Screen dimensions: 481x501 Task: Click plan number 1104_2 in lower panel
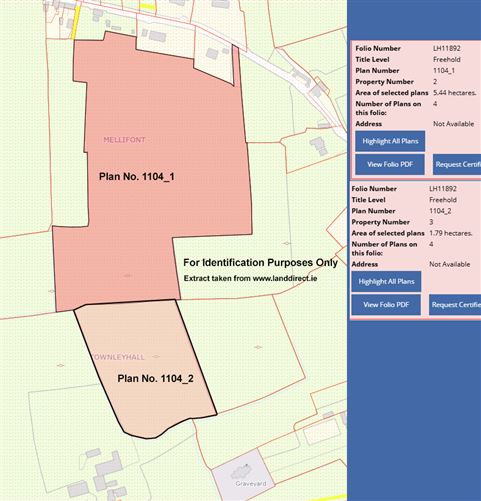pyautogui.click(x=440, y=211)
